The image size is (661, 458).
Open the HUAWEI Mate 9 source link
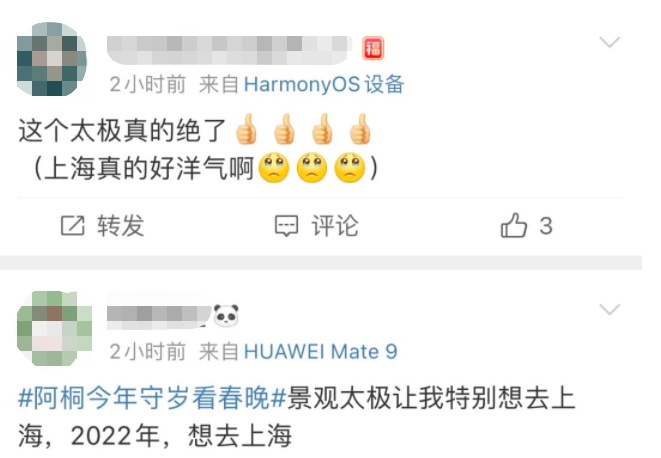320,351
